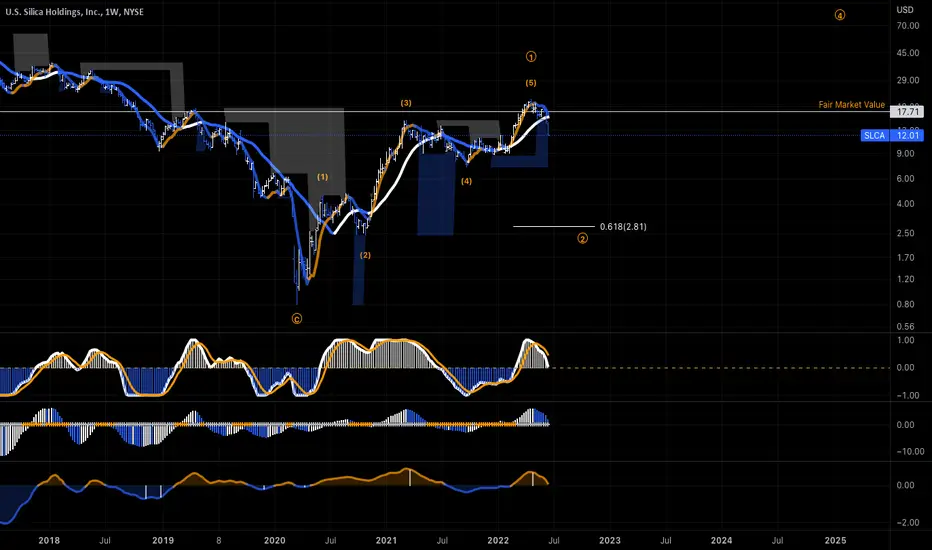Select the circled 2 wave label
The width and height of the screenshot is (932, 550).
(582, 238)
